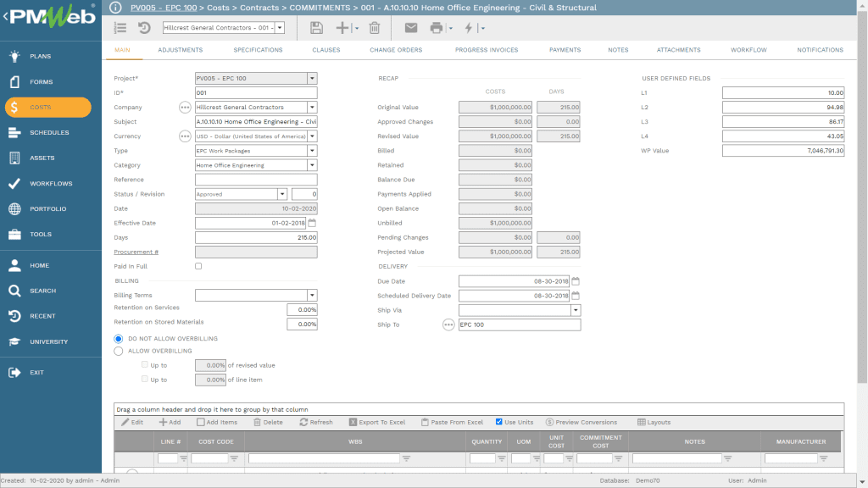Expand the Status dropdown arrow

[282, 194]
